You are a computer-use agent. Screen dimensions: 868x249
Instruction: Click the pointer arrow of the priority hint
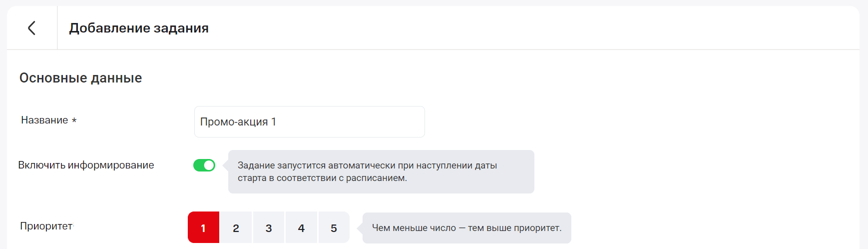click(360, 228)
